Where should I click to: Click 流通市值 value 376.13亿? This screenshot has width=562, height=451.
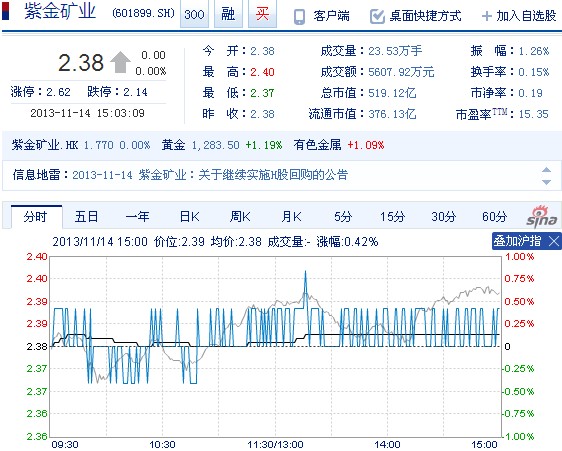click(x=392, y=114)
